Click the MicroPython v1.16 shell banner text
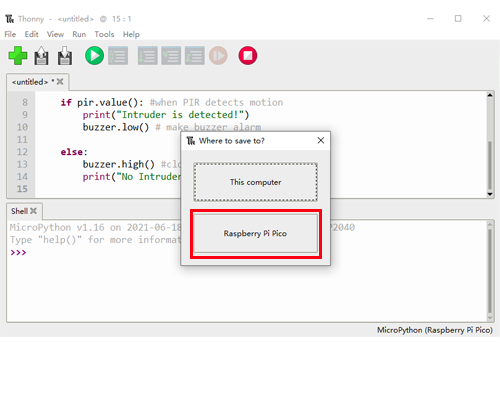The width and height of the screenshot is (500, 400). pos(95,227)
